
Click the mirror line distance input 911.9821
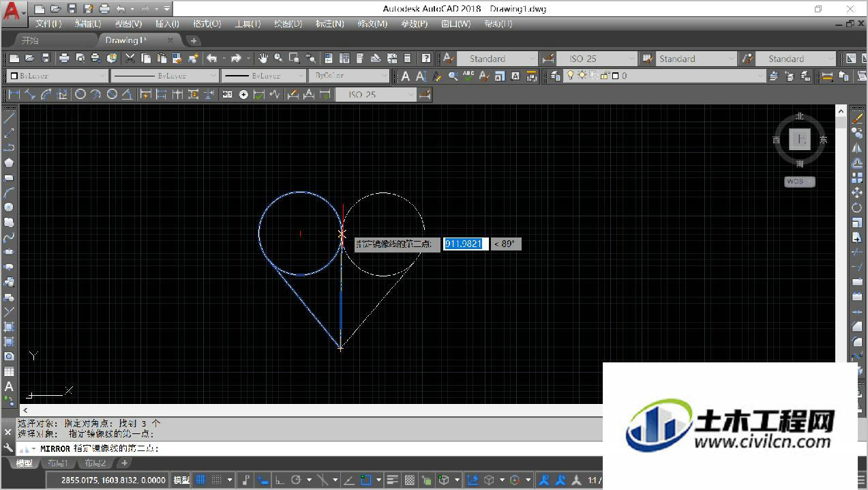click(466, 244)
